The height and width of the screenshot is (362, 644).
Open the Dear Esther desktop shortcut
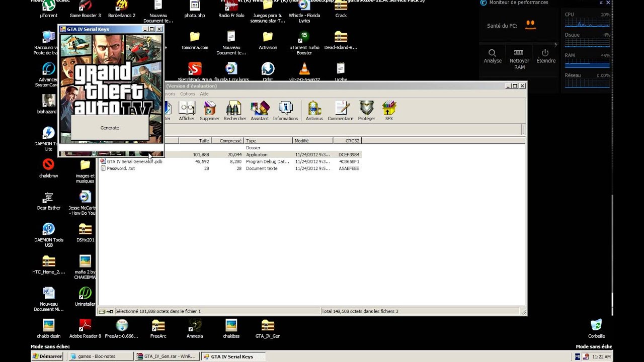click(49, 201)
